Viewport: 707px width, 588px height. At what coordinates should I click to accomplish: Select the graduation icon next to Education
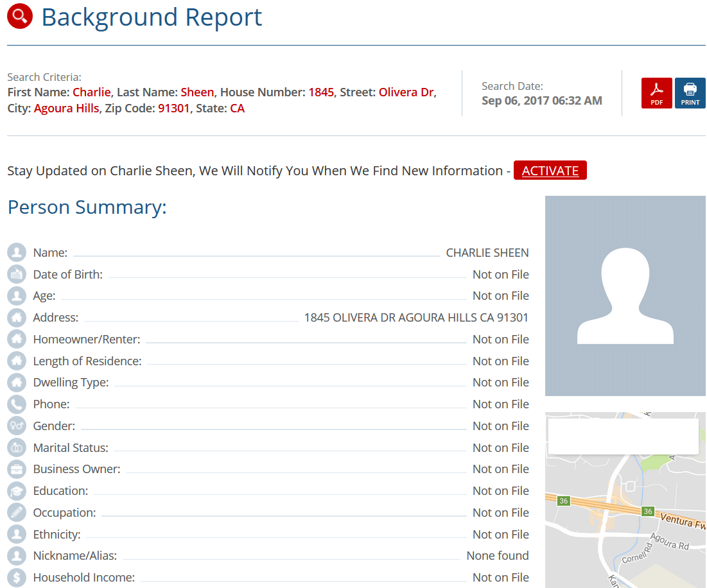pos(17,490)
